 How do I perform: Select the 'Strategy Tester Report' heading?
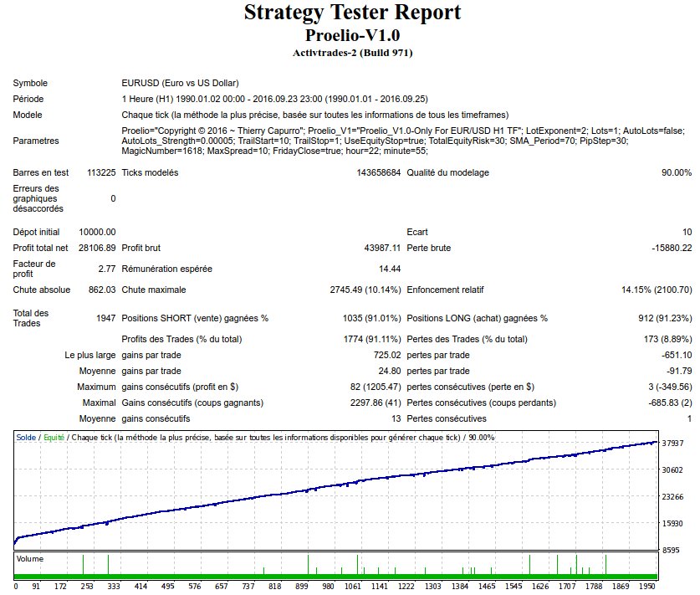(x=352, y=13)
